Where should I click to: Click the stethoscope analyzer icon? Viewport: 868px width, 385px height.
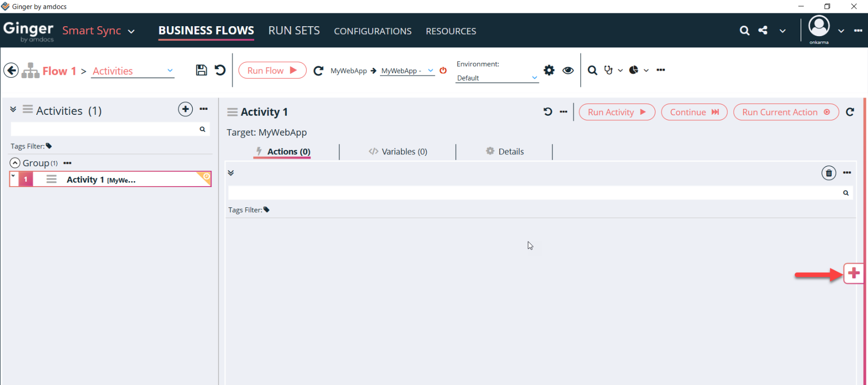tap(608, 70)
